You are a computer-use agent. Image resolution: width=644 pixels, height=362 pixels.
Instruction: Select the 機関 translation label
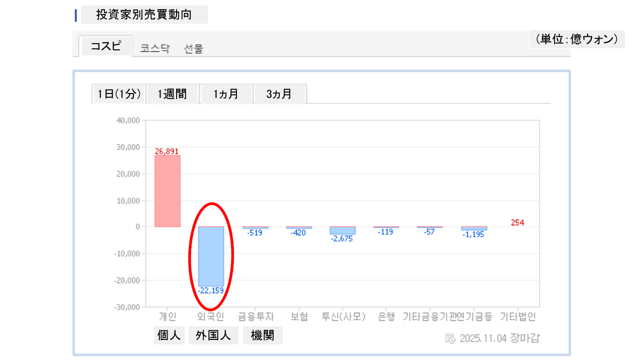click(262, 336)
